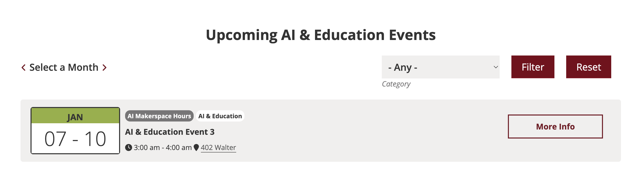The height and width of the screenshot is (169, 644).
Task: Click the clock icon beside event time
Action: click(129, 147)
